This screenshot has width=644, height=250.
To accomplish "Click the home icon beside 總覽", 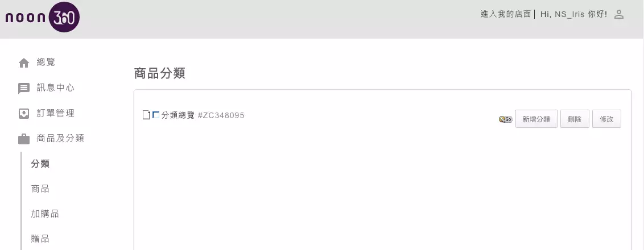I will point(24,63).
